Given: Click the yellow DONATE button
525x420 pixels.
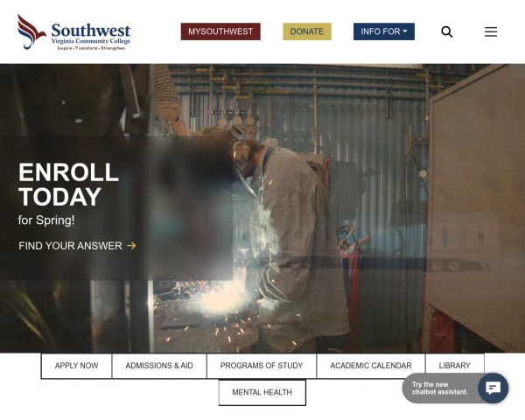Looking at the screenshot, I should pos(307,31).
